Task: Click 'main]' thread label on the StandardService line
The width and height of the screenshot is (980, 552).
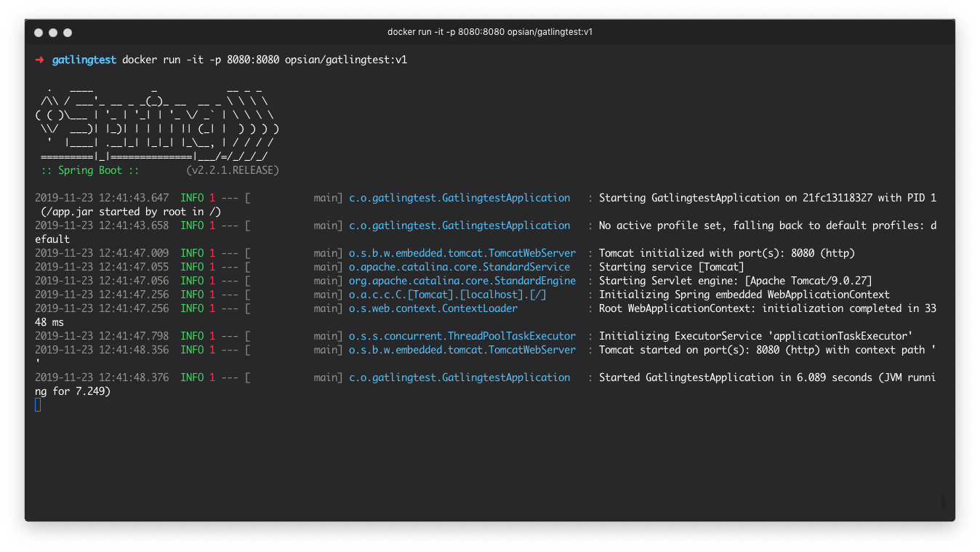Action: [329, 267]
